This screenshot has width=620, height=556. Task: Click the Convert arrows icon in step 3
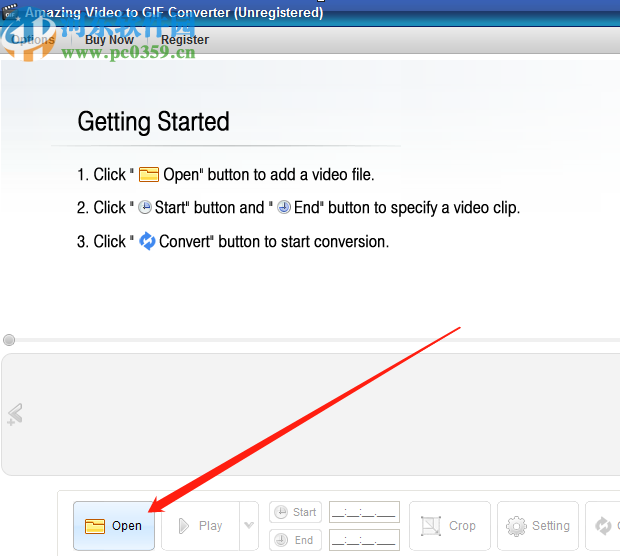pos(147,241)
